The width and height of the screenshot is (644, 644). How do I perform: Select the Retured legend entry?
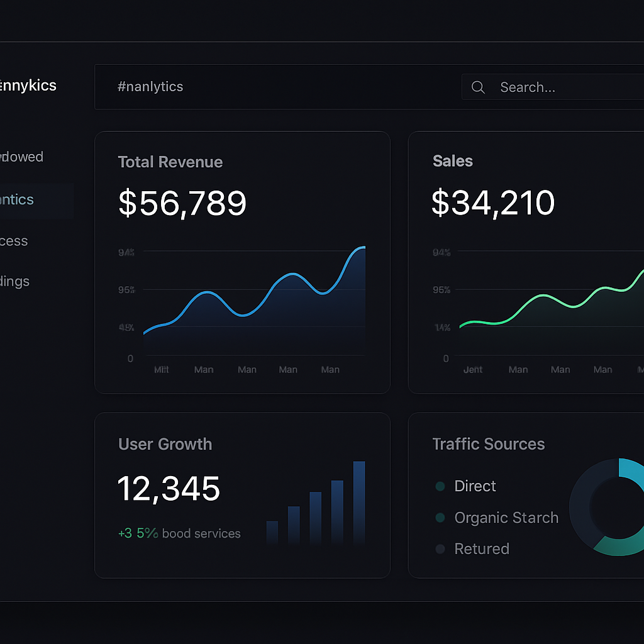(482, 548)
